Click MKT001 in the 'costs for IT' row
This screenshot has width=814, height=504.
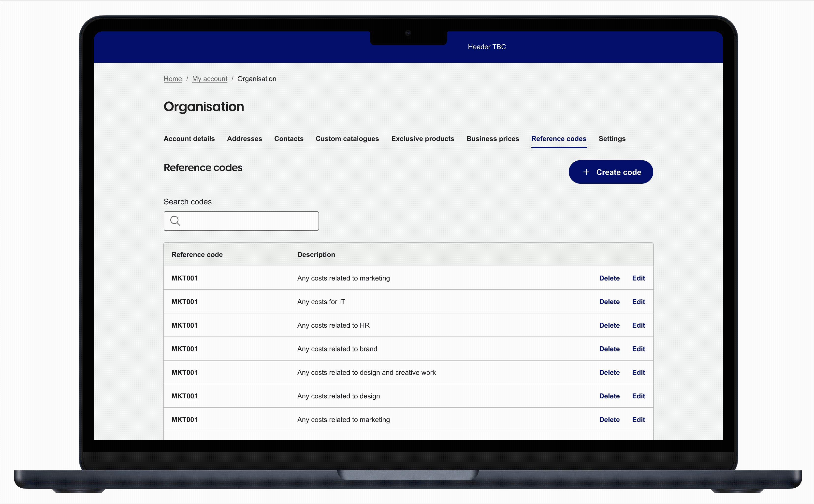click(x=184, y=302)
